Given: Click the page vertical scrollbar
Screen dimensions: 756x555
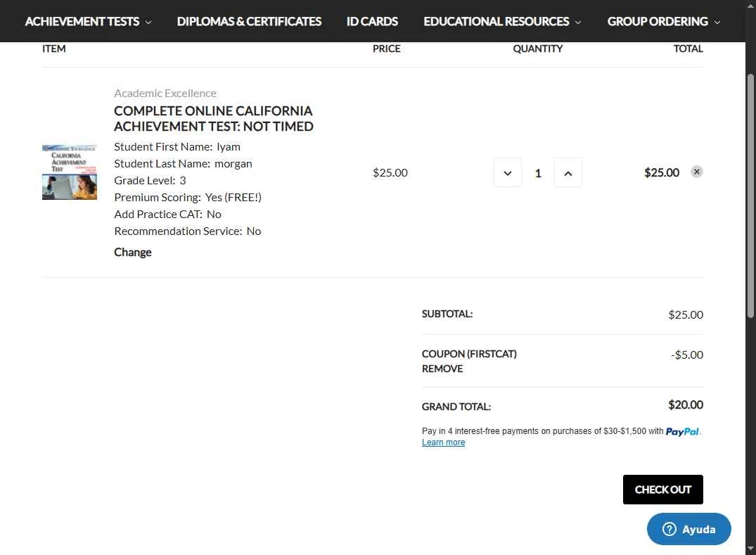Looking at the screenshot, I should (x=750, y=196).
